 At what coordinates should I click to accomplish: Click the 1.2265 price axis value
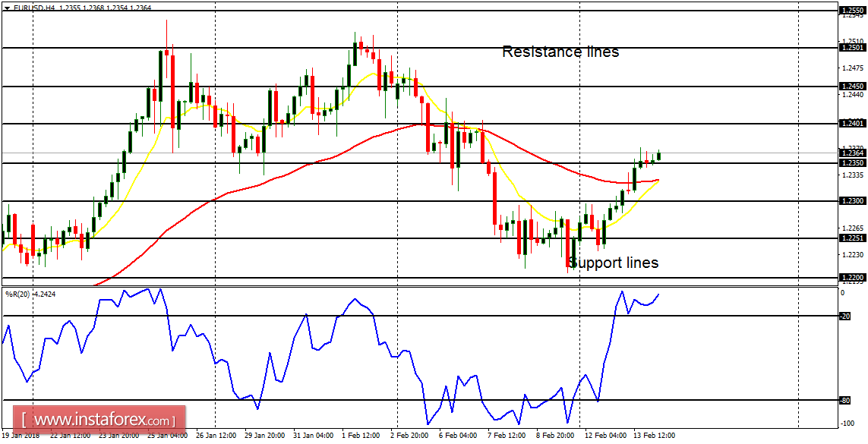tap(853, 228)
